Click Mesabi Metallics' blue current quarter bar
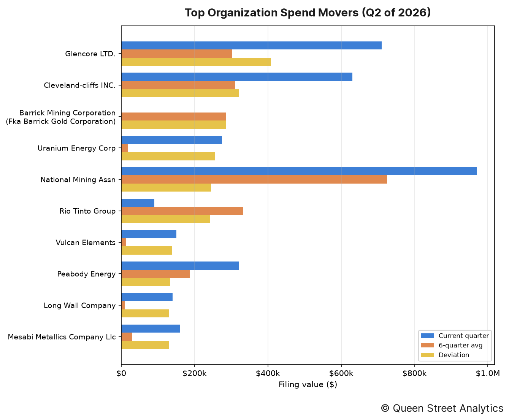 click(x=151, y=329)
